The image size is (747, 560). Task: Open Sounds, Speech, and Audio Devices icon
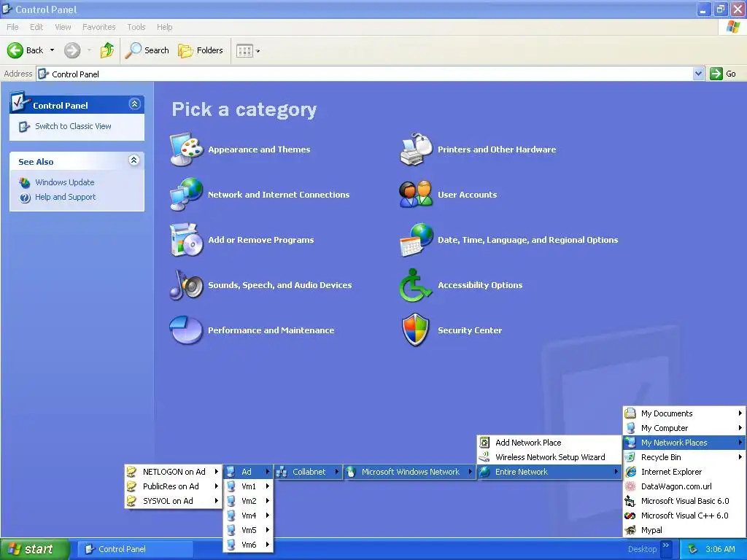point(187,285)
